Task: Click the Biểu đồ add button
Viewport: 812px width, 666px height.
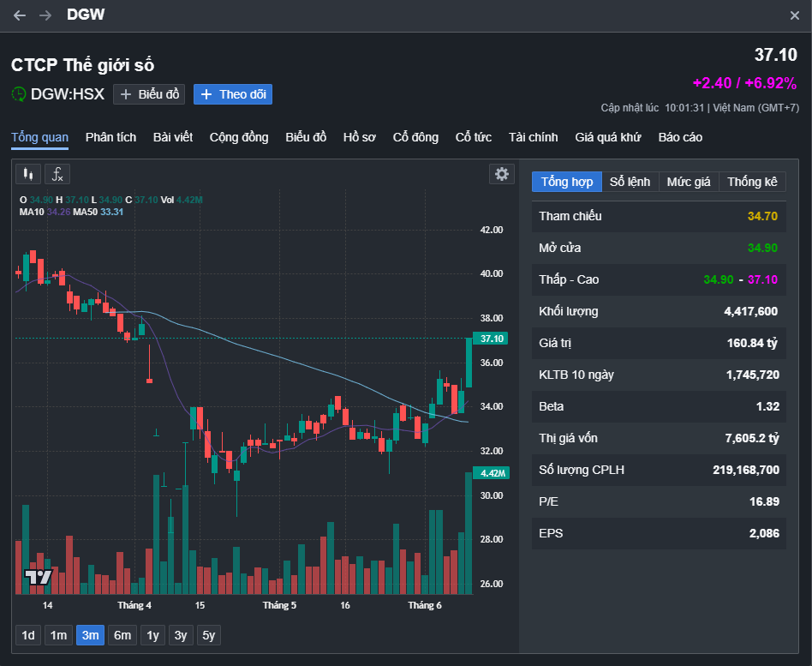Action: click(149, 94)
